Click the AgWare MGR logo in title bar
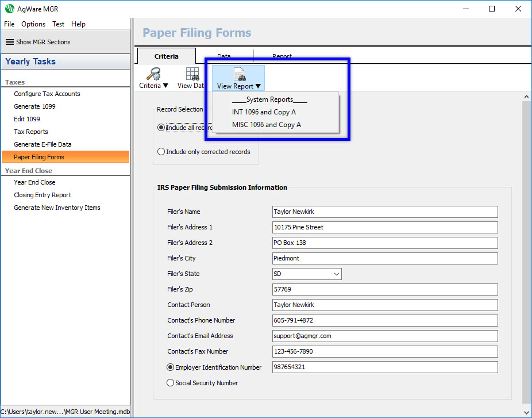The width and height of the screenshot is (532, 418). (x=9, y=9)
